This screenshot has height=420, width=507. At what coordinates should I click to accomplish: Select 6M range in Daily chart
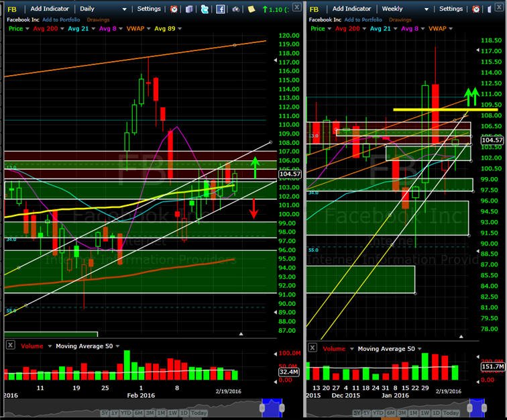pos(139,413)
